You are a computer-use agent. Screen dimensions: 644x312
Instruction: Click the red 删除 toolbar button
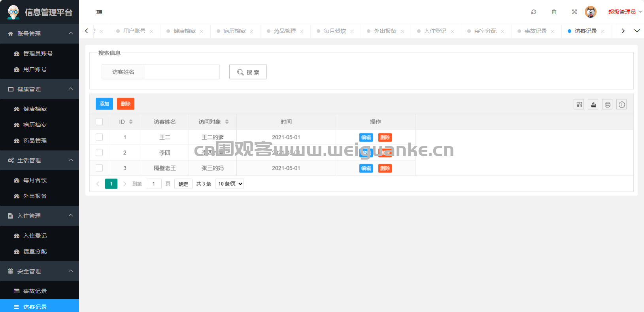click(x=126, y=104)
